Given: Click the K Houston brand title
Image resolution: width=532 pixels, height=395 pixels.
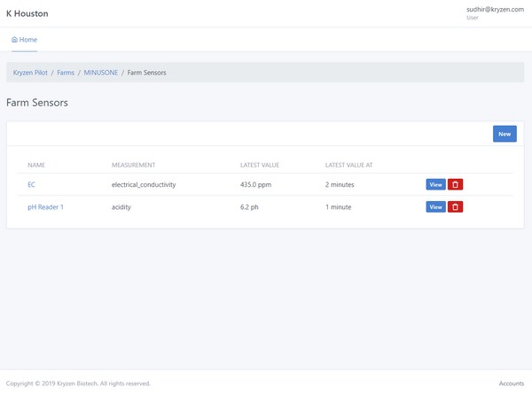Looking at the screenshot, I should 27,13.
